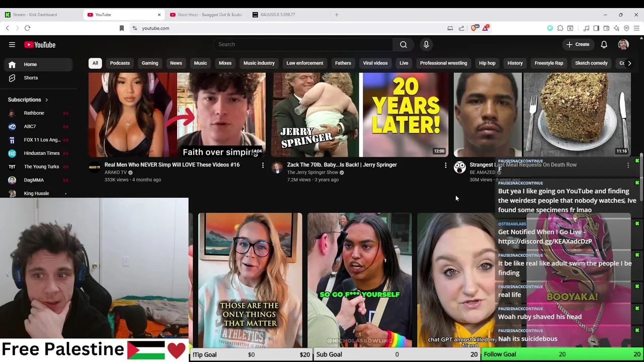Select the Law enforcement chip

[x=305, y=63]
